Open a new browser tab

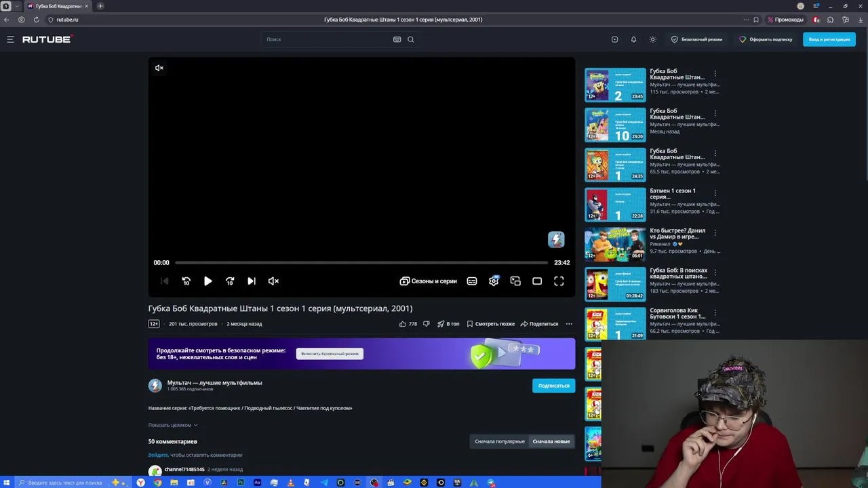[x=100, y=6]
